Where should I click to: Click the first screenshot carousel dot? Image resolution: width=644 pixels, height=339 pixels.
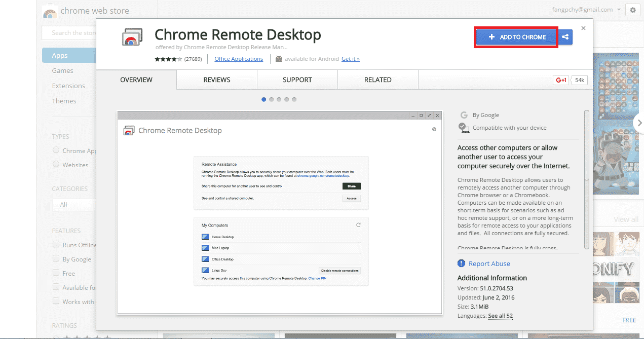(x=264, y=99)
